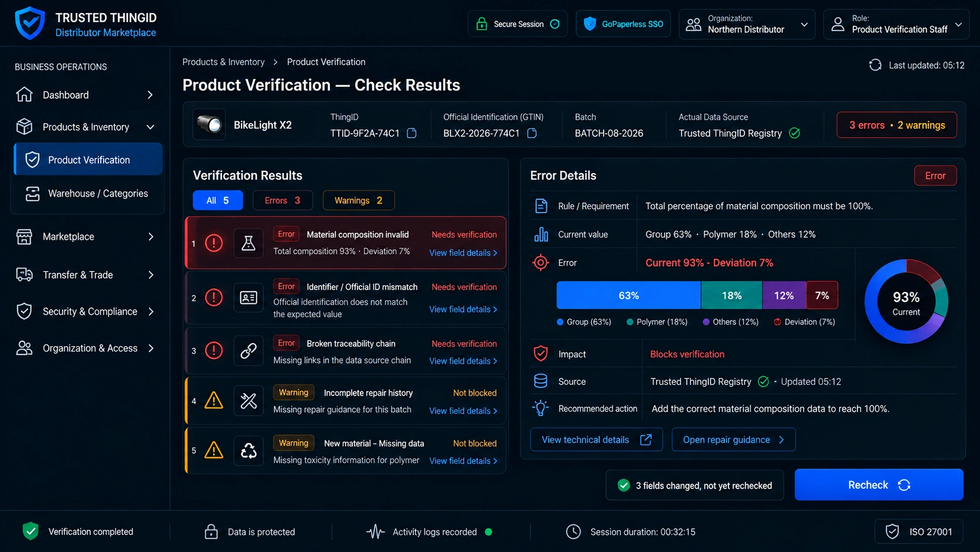980x552 pixels.
Task: View field details for Identifier mismatch
Action: [x=463, y=309]
